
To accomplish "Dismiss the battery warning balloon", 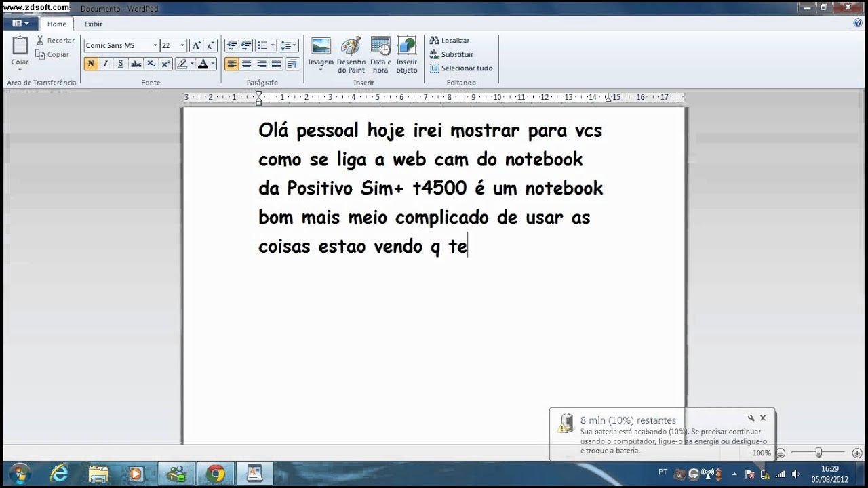I will 763,418.
